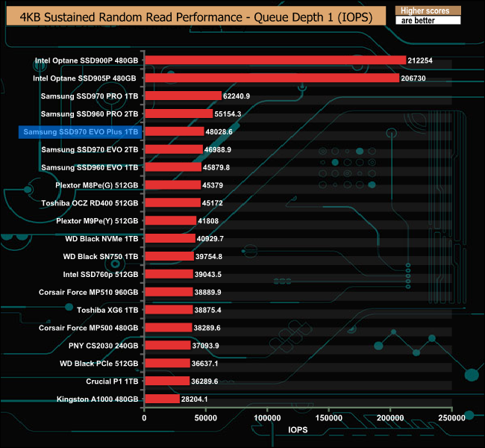Click the 37093.9 value label
485x448 pixels.
tap(205, 346)
